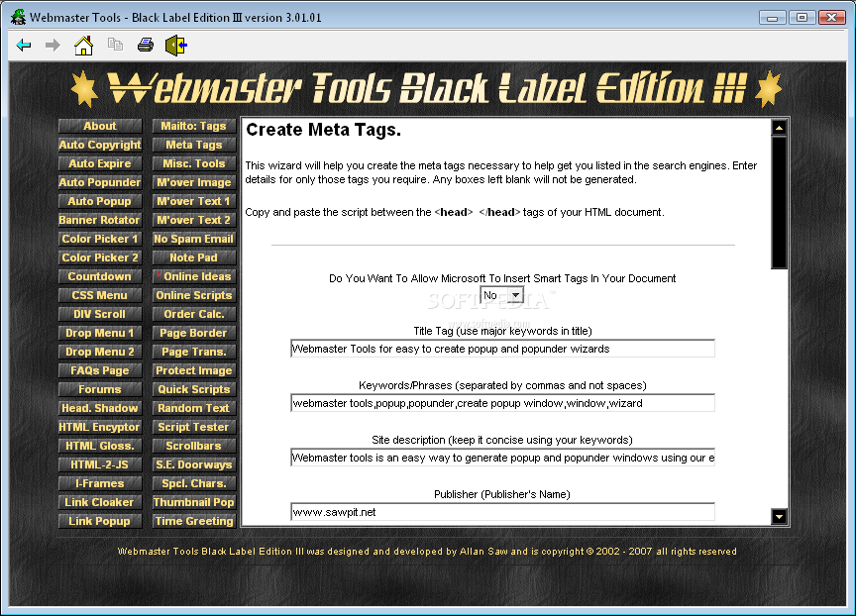Screen dimensions: 856x616
Task: Launch the Countdown tool
Action: tap(100, 276)
